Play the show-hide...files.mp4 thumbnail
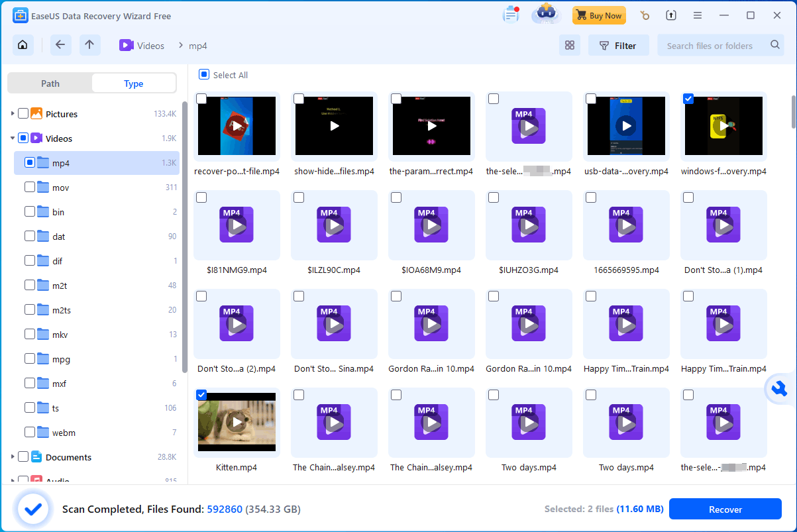Viewport: 797px width, 532px height. coord(334,126)
